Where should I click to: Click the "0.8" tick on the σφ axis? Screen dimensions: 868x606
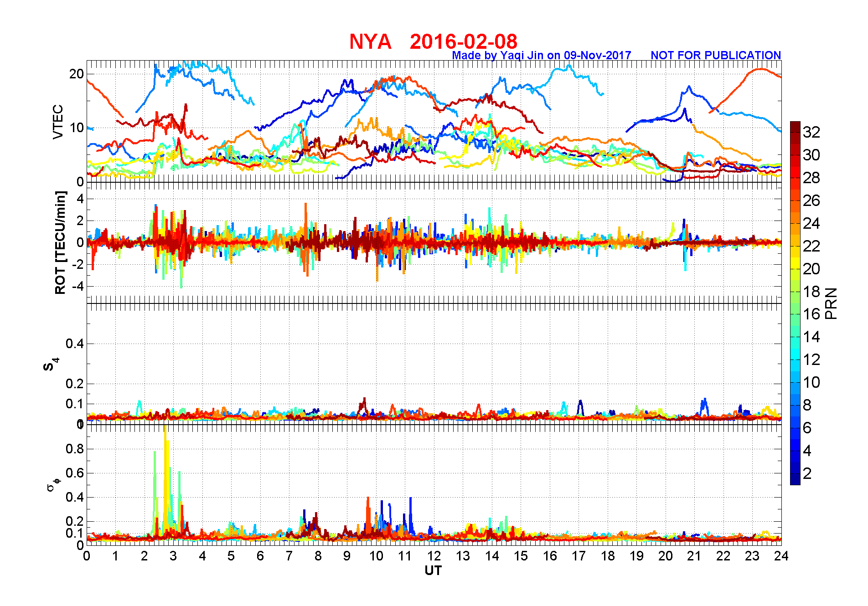(x=75, y=449)
